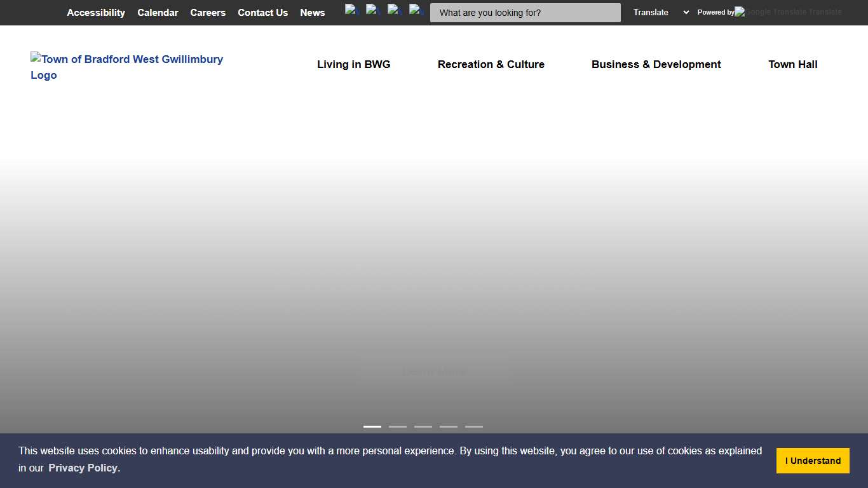Click the first social media icon in top bar
868x488 pixels.
(352, 10)
